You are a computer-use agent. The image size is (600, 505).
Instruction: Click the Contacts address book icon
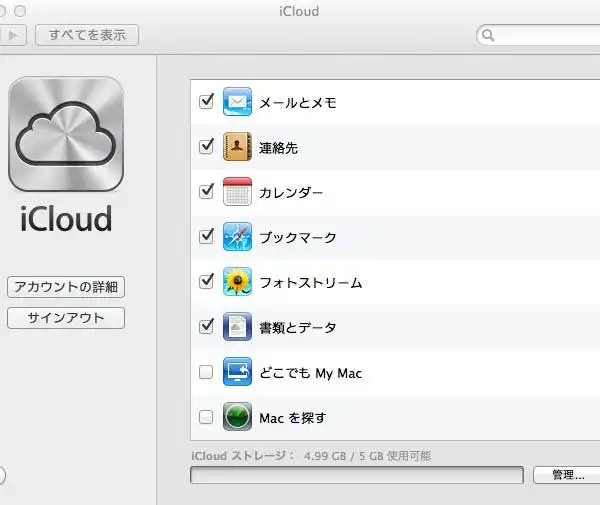(237, 147)
